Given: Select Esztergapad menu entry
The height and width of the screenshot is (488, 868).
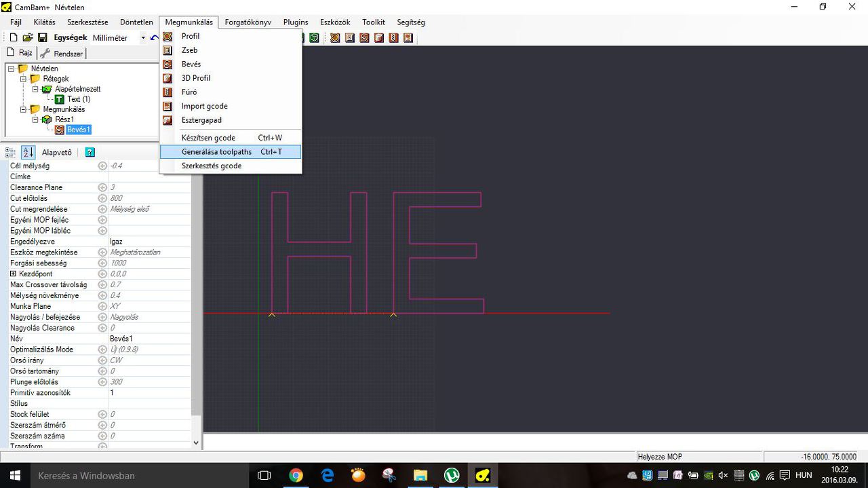Looking at the screenshot, I should 231,120.
